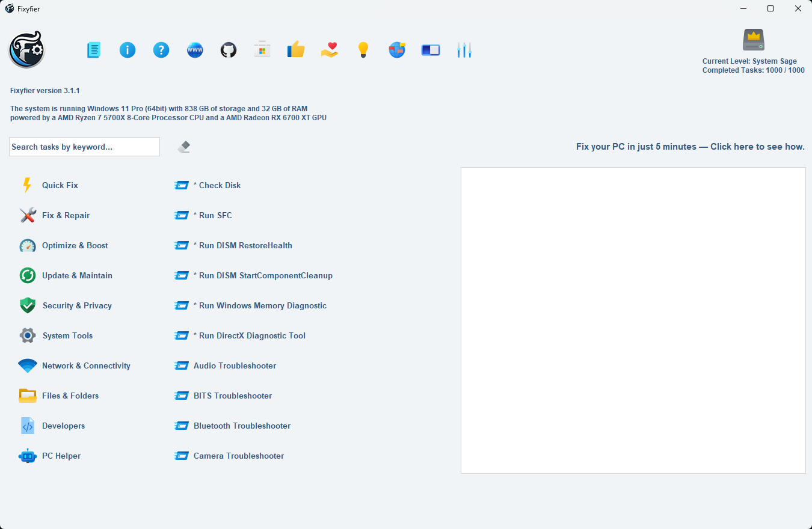Click the blue info icon
This screenshot has height=529, width=812.
[128, 50]
